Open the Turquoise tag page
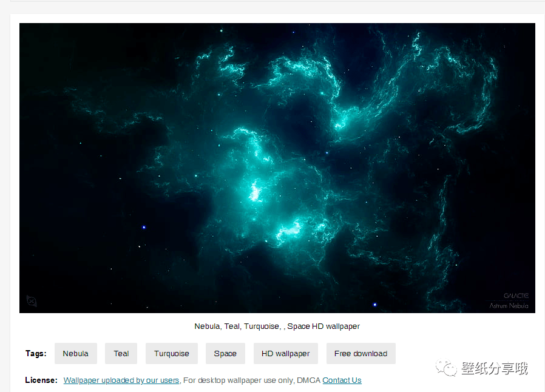 (x=171, y=354)
